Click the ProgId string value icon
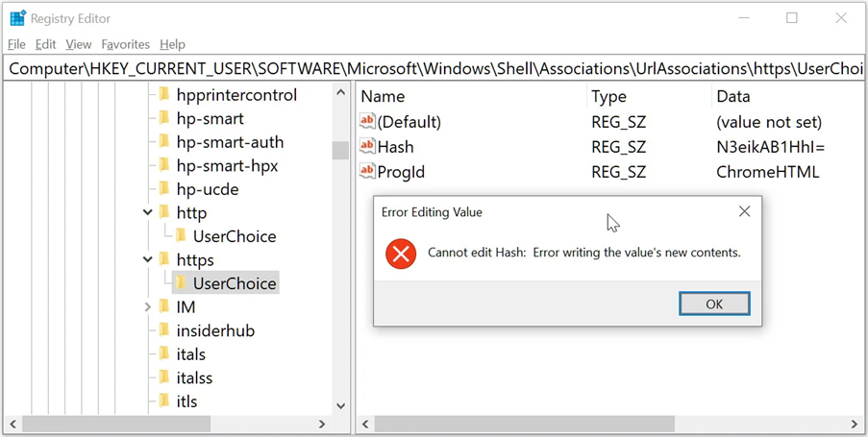The width and height of the screenshot is (868, 437). (366, 172)
